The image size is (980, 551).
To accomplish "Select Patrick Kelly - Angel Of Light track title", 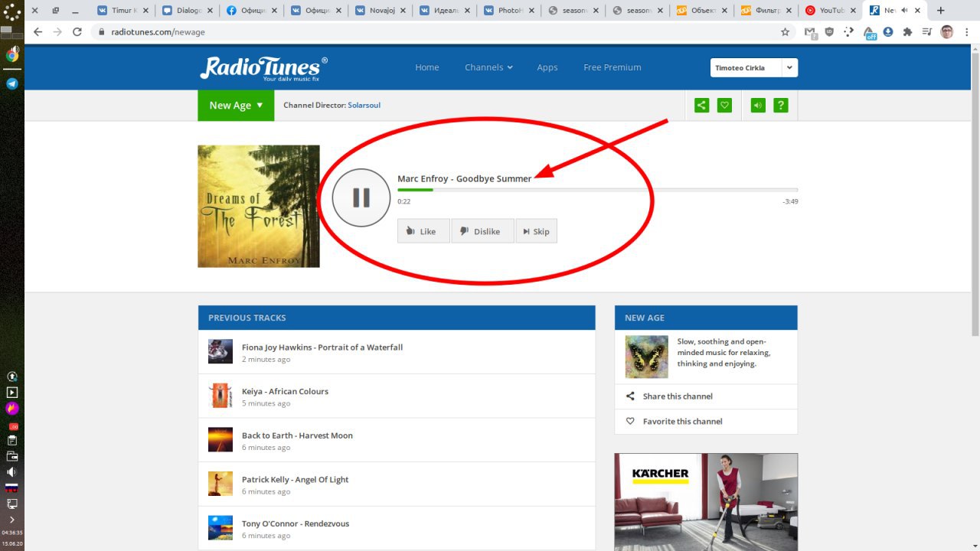I will 295,480.
